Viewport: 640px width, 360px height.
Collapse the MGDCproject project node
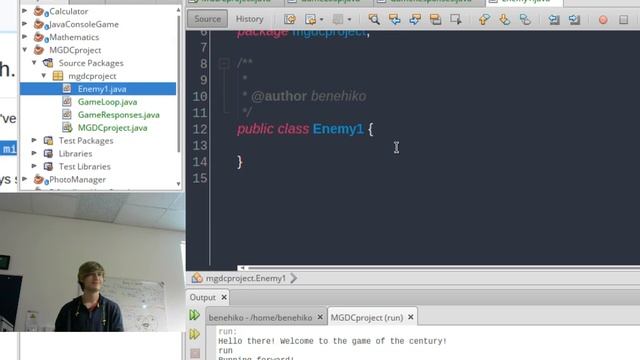click(x=25, y=50)
